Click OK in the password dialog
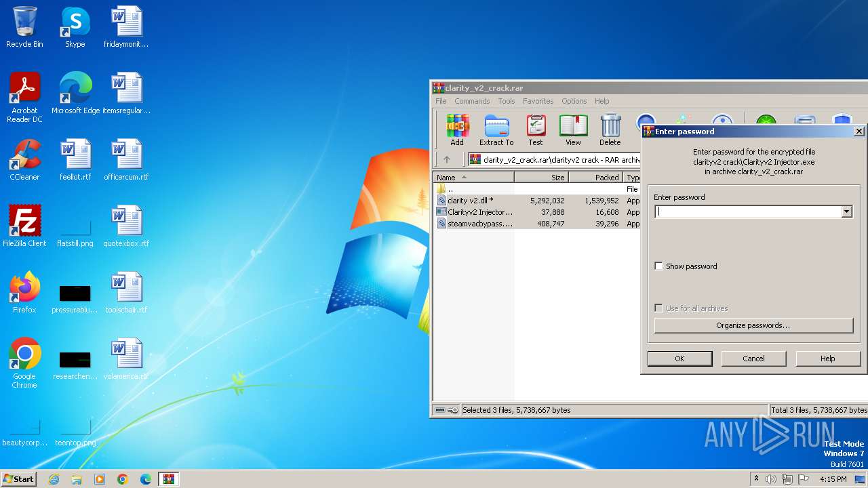Image resolution: width=868 pixels, height=488 pixels. tap(679, 359)
